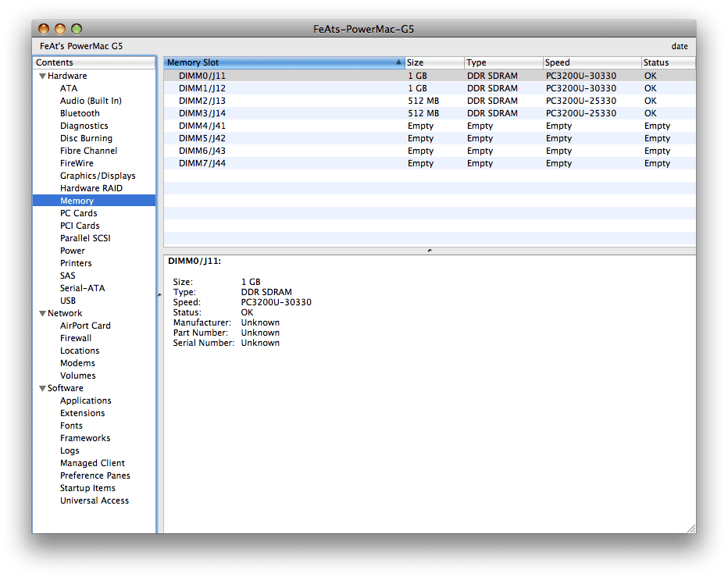Image resolution: width=728 pixels, height=577 pixels.
Task: Click the Contents column header
Action: 95,62
